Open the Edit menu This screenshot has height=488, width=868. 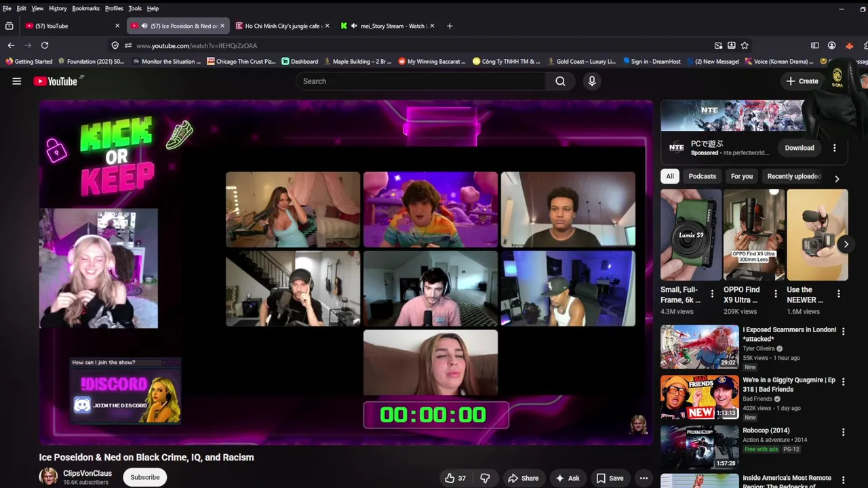coord(22,8)
